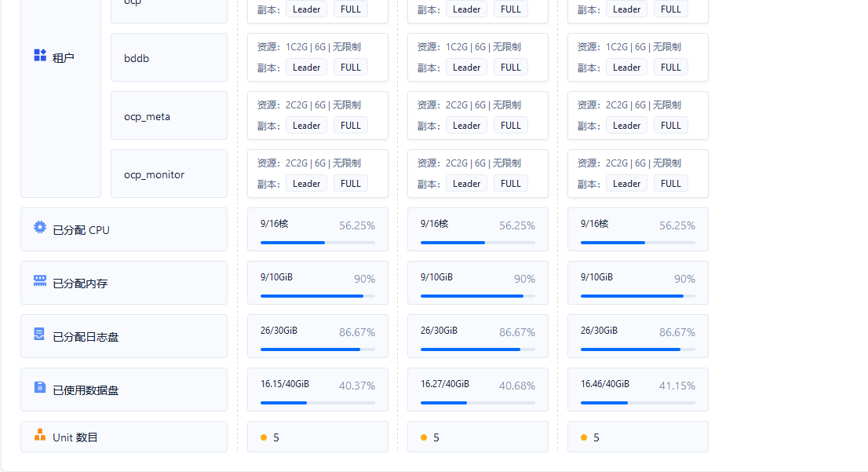Click the orange dot in first Unit count

pyautogui.click(x=264, y=437)
